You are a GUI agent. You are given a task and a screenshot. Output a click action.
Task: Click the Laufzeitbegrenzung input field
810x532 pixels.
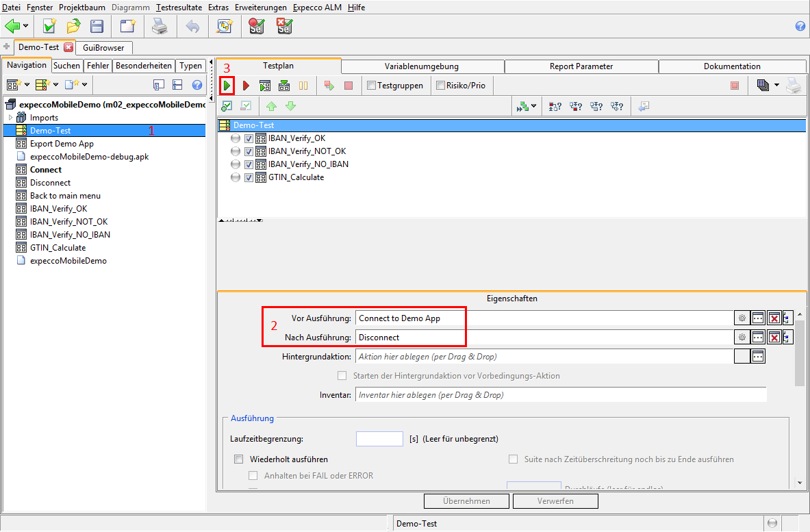379,439
